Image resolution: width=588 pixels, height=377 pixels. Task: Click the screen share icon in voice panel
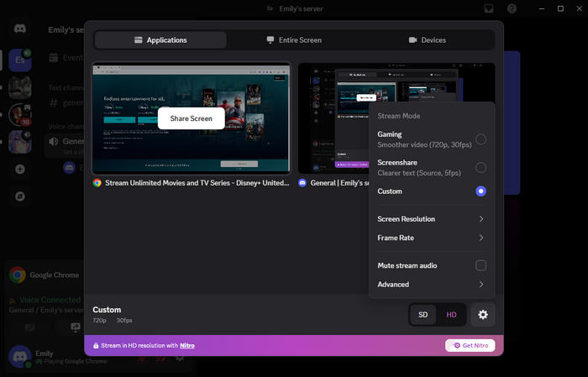[x=76, y=327]
